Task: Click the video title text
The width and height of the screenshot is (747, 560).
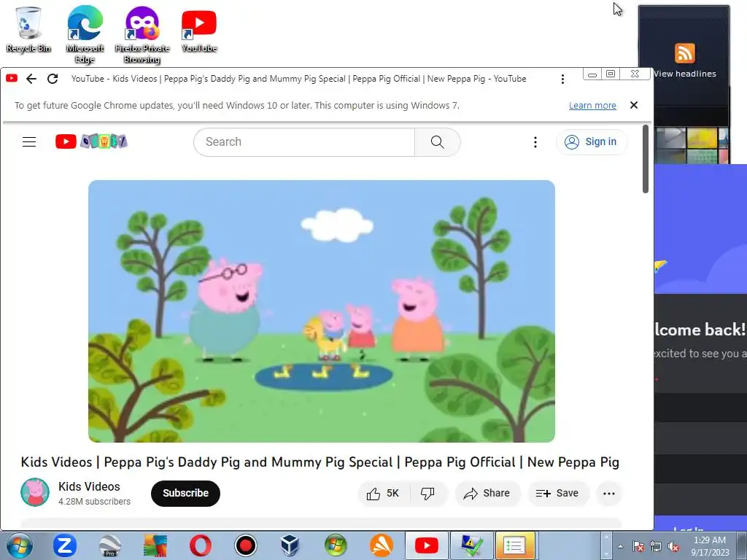Action: [320, 462]
